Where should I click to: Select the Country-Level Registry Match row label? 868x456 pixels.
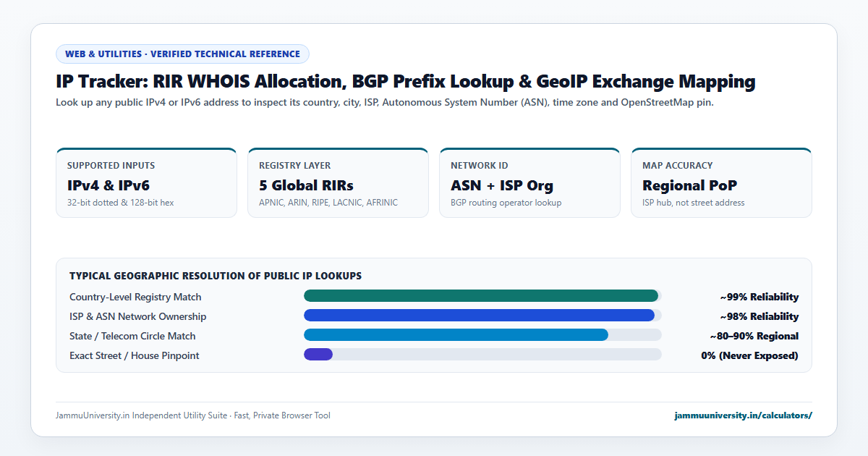[135, 297]
